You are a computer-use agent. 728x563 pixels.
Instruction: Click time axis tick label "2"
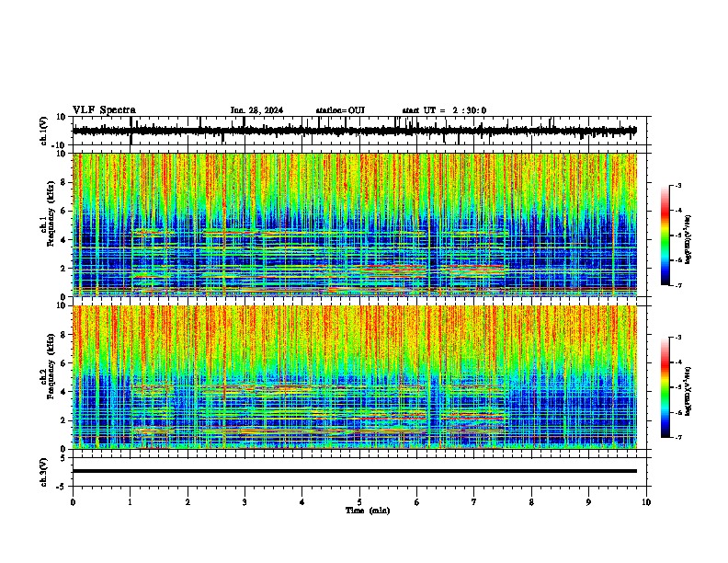[x=188, y=502]
